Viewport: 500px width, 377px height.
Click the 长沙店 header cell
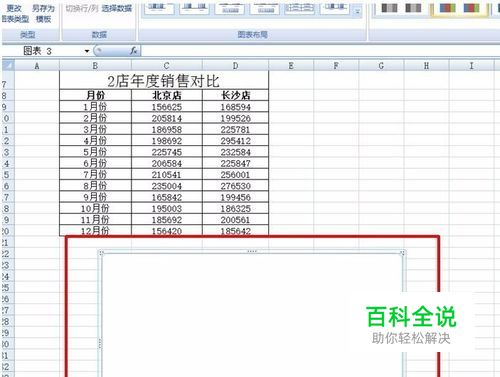[235, 95]
